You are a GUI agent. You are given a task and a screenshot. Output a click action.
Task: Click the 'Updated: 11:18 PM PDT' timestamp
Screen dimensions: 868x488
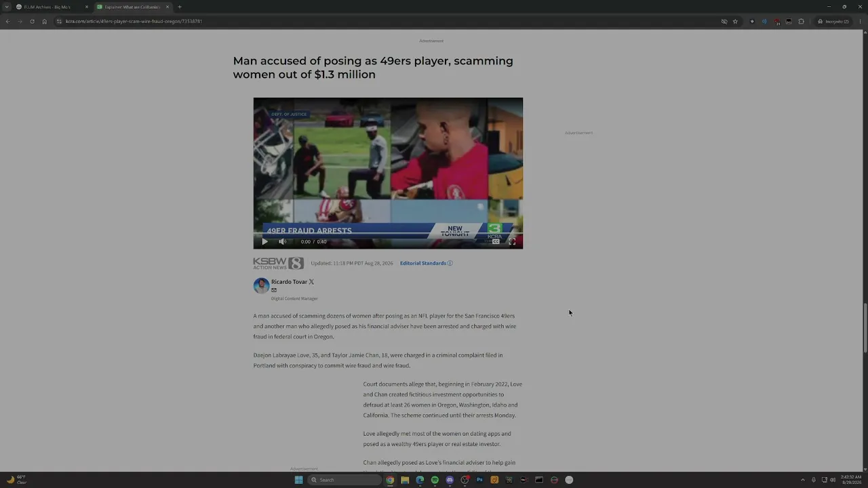(x=352, y=263)
